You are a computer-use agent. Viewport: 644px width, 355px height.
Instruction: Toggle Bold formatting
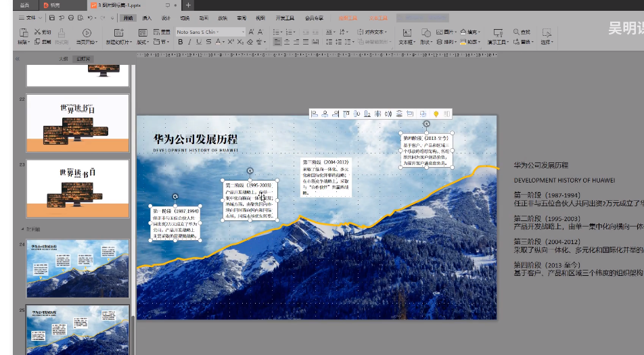click(x=181, y=42)
